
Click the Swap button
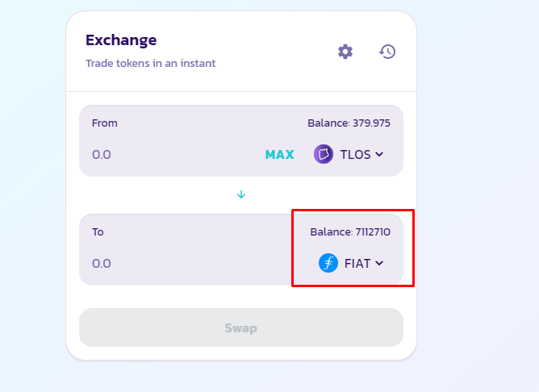[241, 327]
